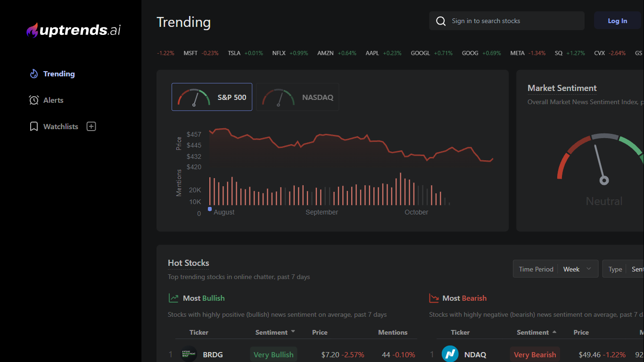Click the Market Sentiment heading
Screen dimensions: 644x362
pyautogui.click(x=562, y=88)
